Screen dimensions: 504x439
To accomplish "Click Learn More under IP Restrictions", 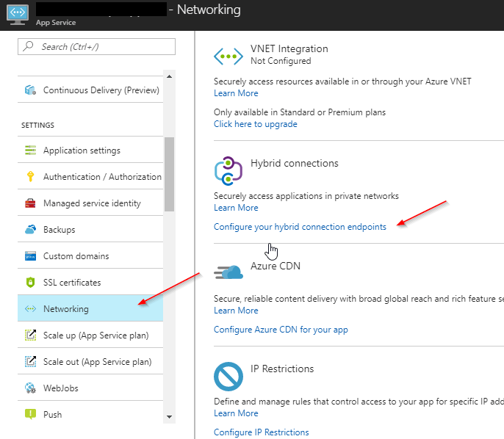I will tap(236, 413).
